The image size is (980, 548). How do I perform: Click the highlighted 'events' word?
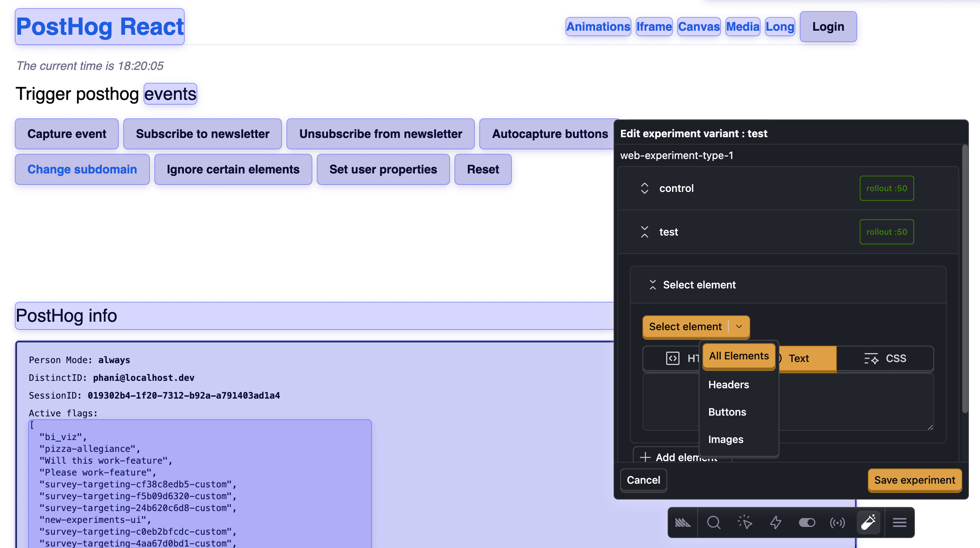[x=170, y=94]
